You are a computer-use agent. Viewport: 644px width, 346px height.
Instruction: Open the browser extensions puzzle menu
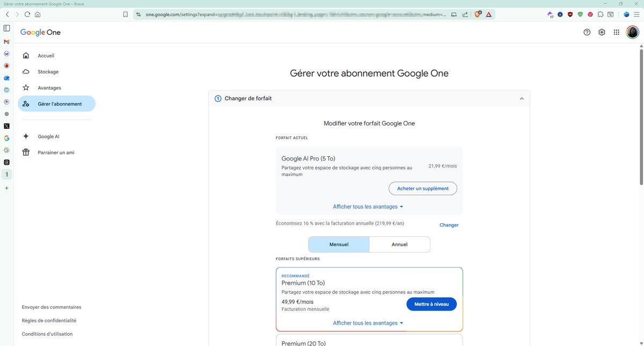601,14
